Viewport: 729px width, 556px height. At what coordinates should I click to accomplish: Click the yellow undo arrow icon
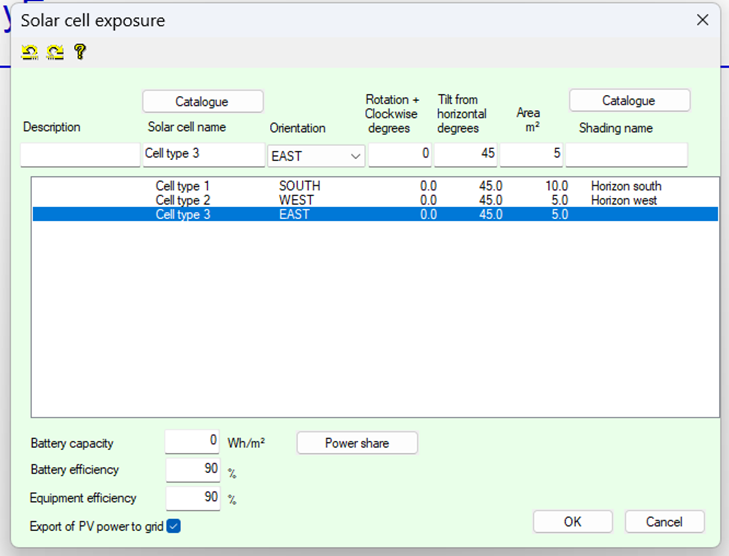click(30, 52)
